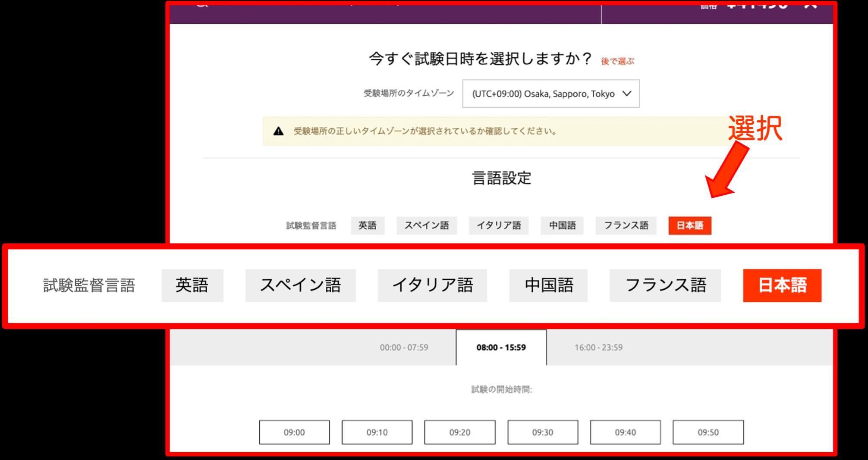Switch to the 00:00 - 07:59 time tab

(404, 347)
